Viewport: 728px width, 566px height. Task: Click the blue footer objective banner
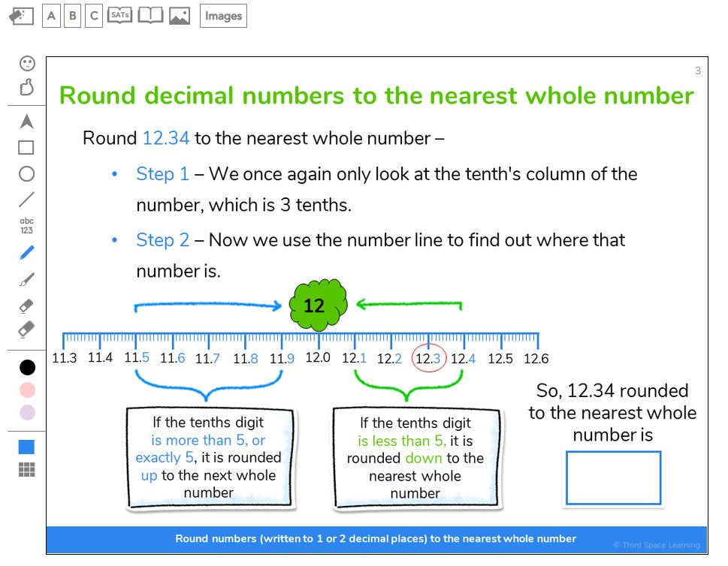coord(376,540)
